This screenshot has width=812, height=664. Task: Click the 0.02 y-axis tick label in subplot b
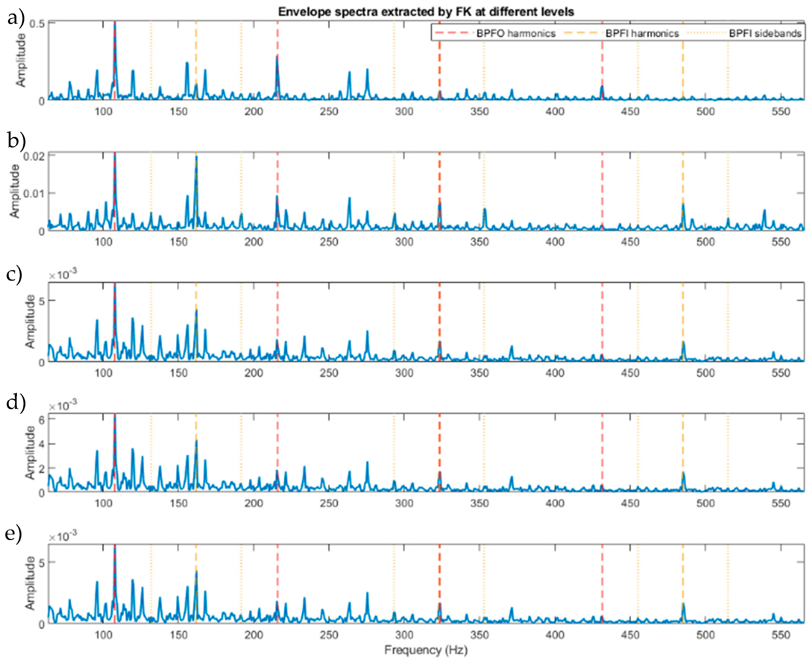(34, 156)
